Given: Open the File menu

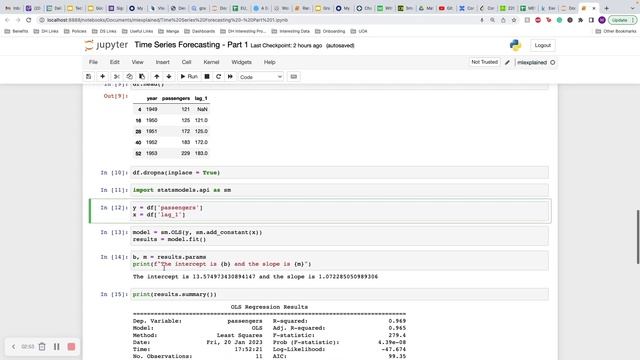Looking at the screenshot, I should pos(93,62).
